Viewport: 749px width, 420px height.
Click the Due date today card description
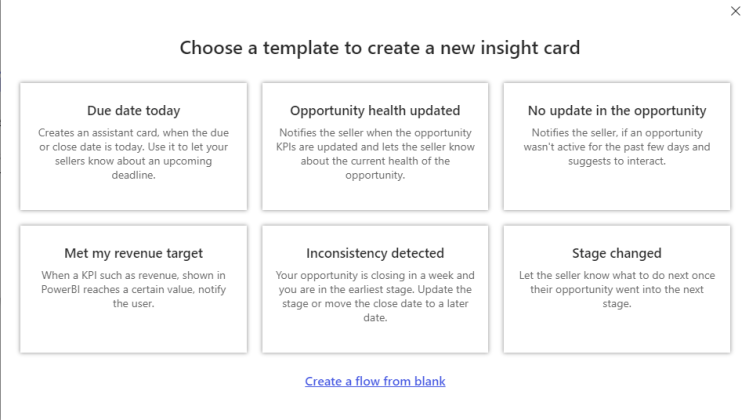133,154
